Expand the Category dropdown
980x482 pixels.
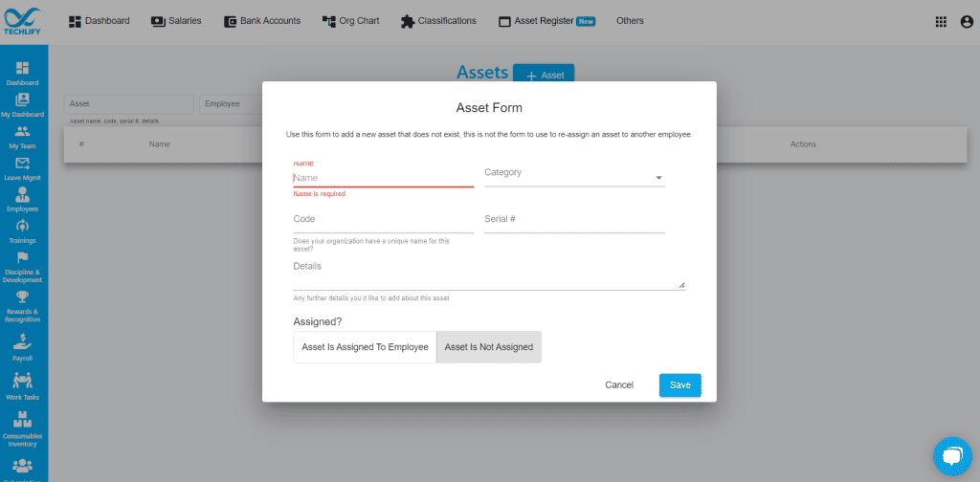click(574, 177)
